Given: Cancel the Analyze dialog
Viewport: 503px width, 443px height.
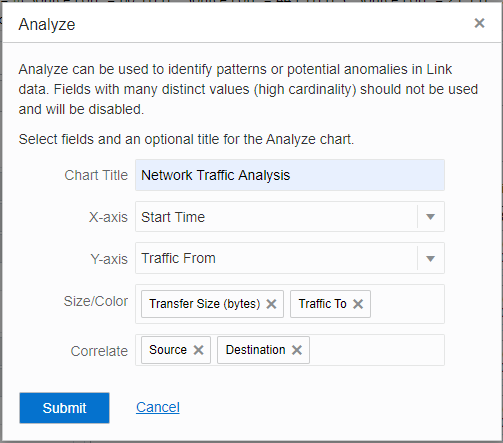Looking at the screenshot, I should tap(158, 407).
